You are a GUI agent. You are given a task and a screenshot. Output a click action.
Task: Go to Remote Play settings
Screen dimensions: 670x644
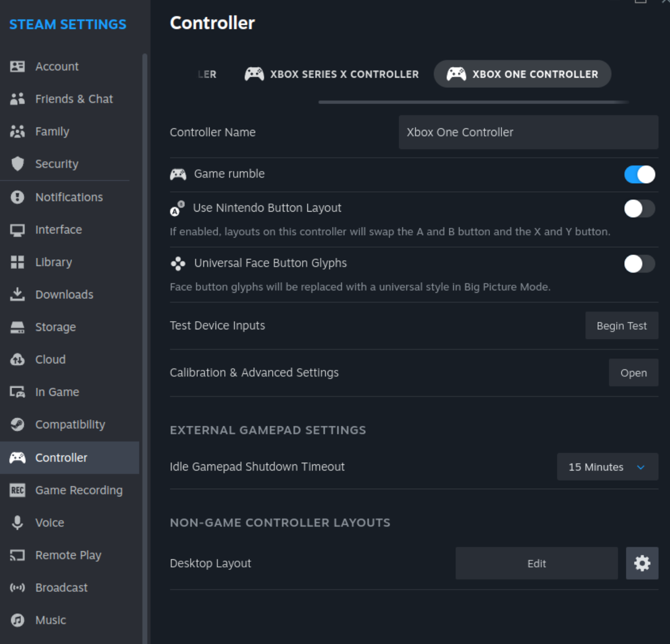pos(69,555)
